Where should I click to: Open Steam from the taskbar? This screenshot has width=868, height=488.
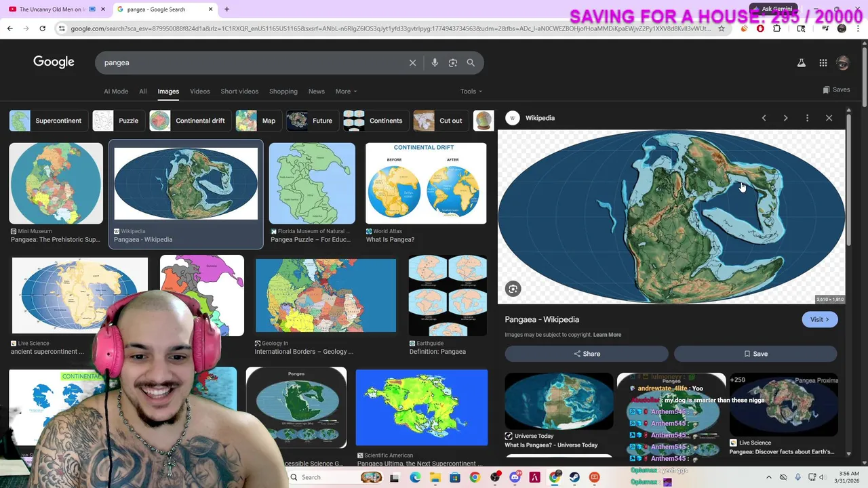point(574,477)
